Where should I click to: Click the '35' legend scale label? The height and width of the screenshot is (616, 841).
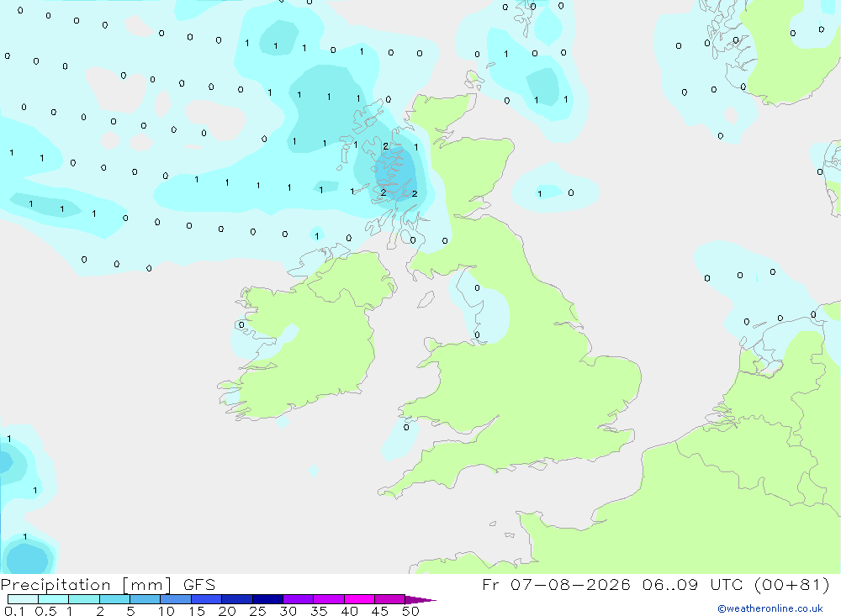click(319, 611)
